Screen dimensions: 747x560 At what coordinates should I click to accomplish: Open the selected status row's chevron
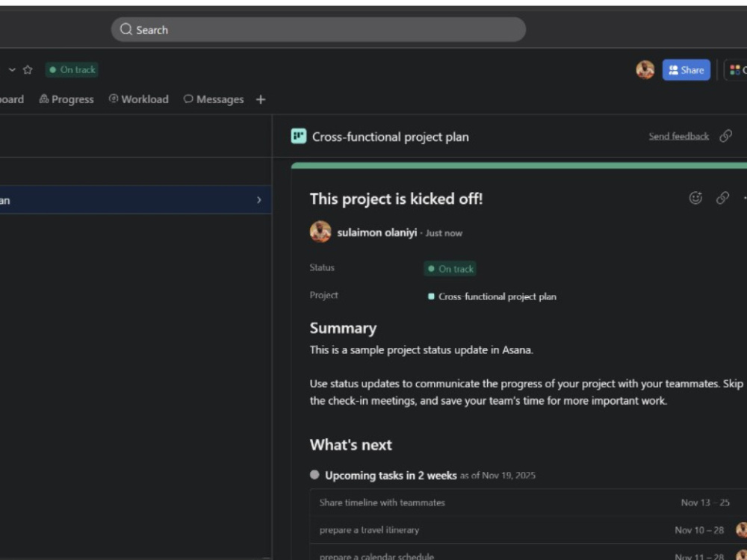tap(259, 200)
